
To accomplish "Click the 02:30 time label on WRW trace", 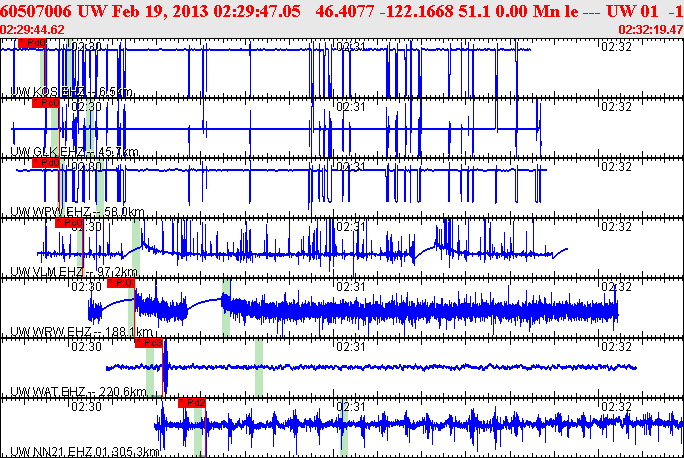I will pos(86,287).
